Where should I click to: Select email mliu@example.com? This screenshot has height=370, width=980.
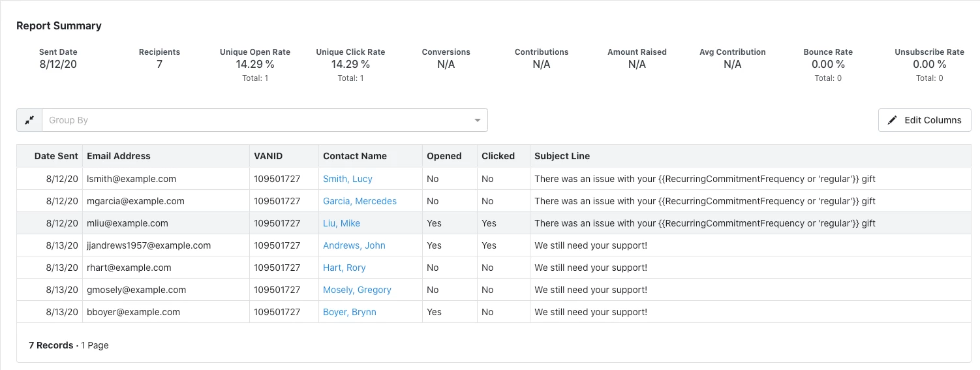pos(127,223)
